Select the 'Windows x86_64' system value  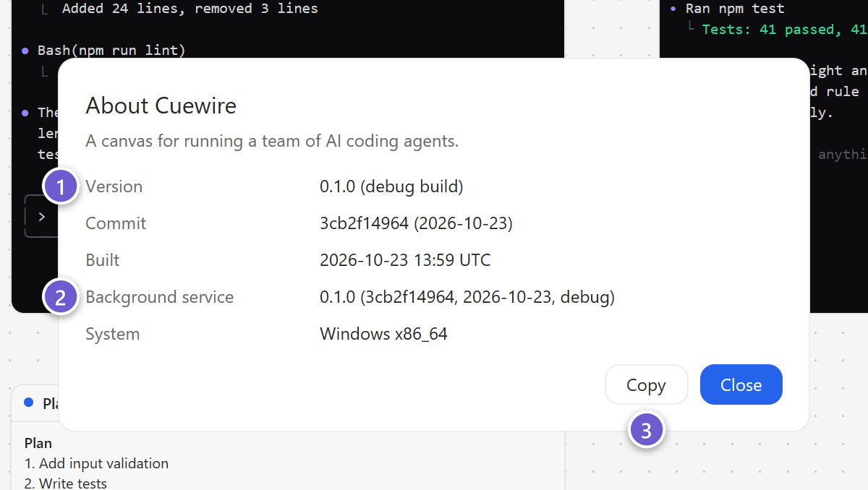point(383,334)
